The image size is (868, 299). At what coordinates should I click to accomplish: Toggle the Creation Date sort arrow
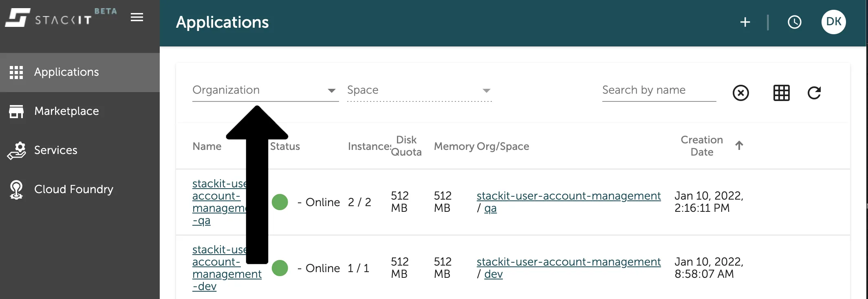coord(739,145)
